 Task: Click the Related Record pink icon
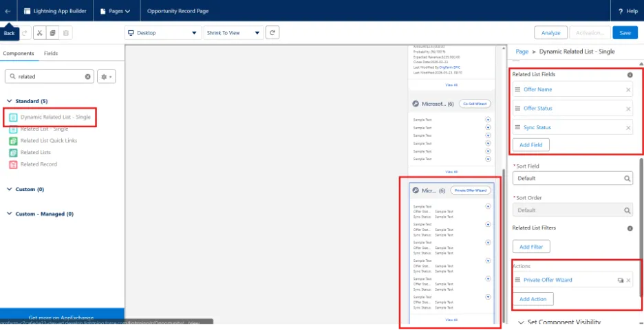click(x=13, y=164)
